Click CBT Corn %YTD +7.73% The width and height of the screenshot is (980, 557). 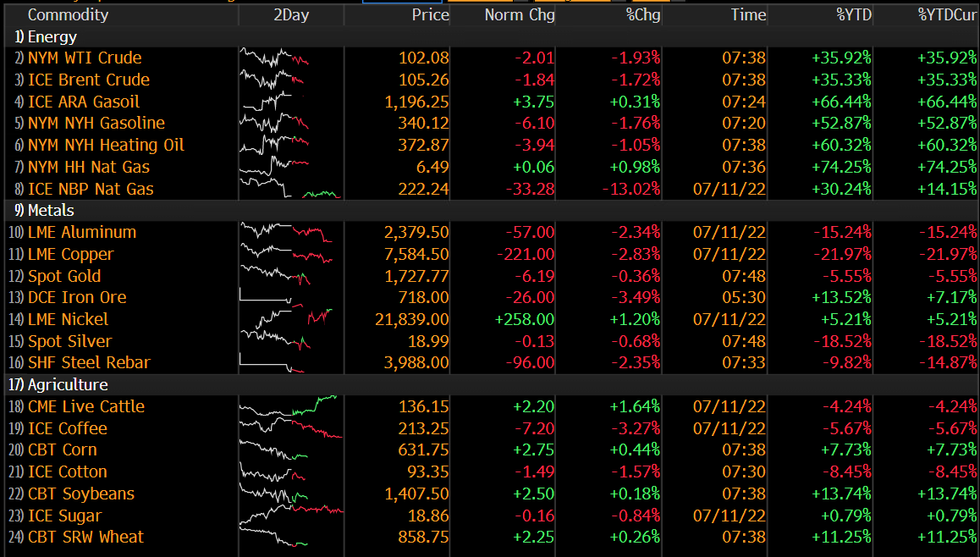845,450
